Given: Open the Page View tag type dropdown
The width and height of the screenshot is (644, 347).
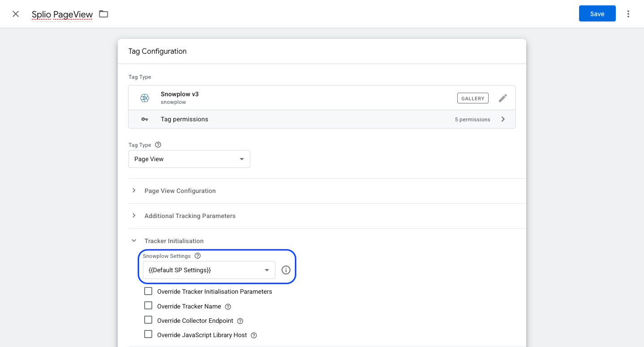Looking at the screenshot, I should point(189,159).
